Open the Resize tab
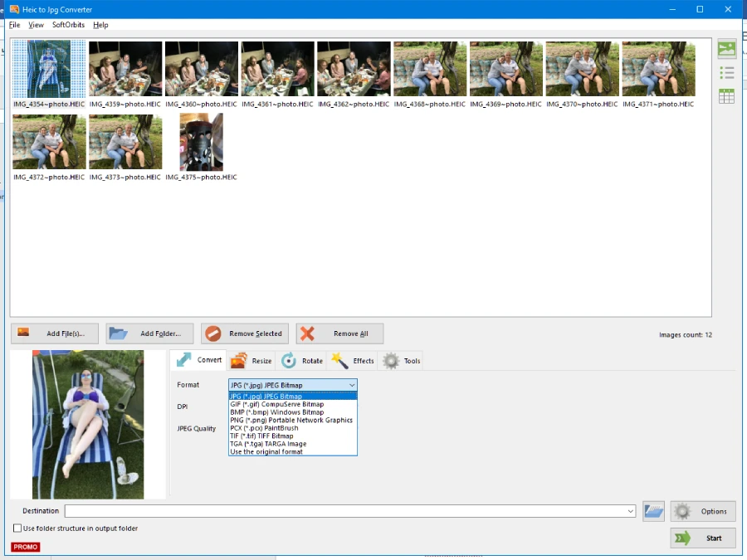Image resolution: width=747 pixels, height=560 pixels. 251,361
